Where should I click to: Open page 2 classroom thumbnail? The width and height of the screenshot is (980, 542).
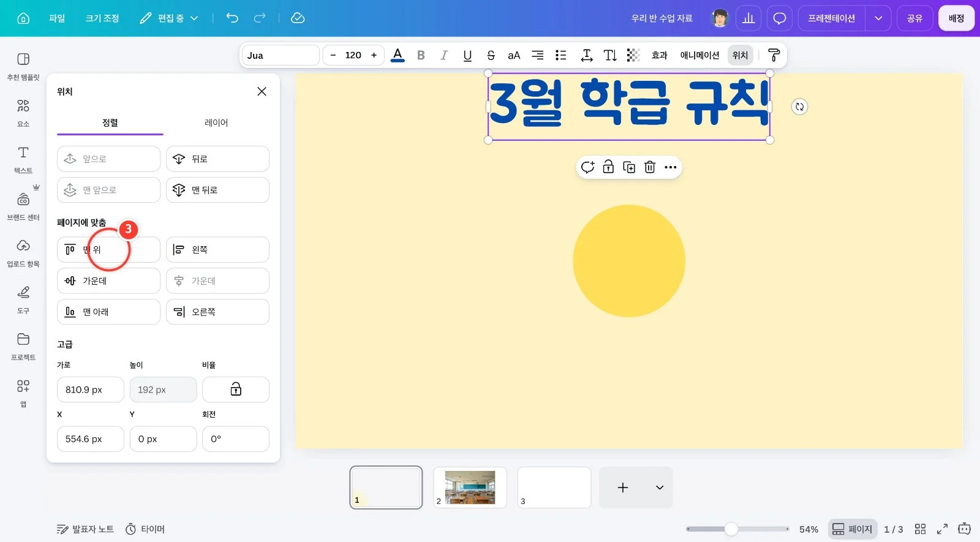(470, 487)
